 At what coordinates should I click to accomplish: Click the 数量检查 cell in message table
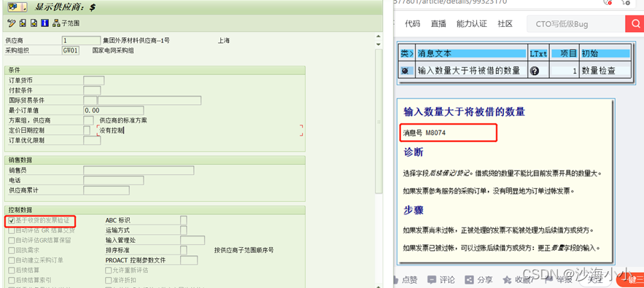605,71
